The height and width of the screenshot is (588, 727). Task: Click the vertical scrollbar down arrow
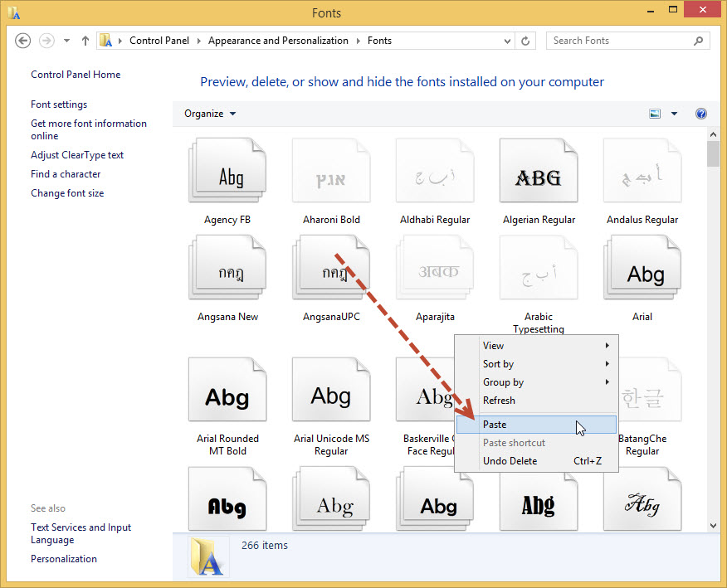click(x=713, y=524)
